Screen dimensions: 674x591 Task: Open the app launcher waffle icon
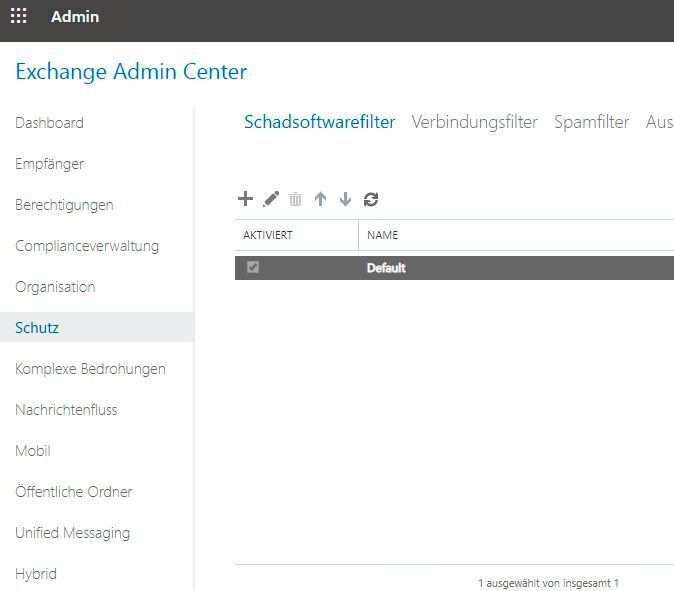[18, 16]
